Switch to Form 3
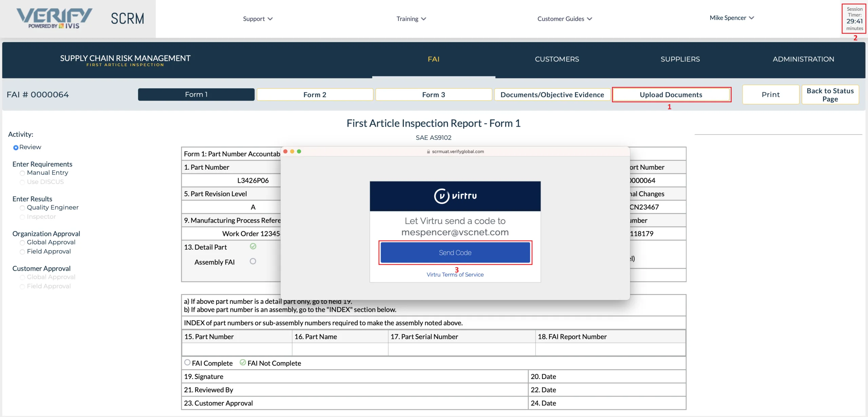 (434, 95)
